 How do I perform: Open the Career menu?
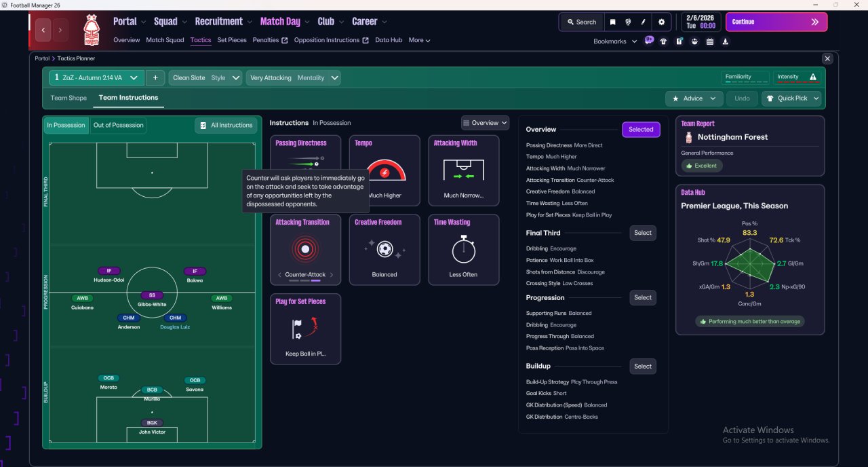[x=369, y=22]
